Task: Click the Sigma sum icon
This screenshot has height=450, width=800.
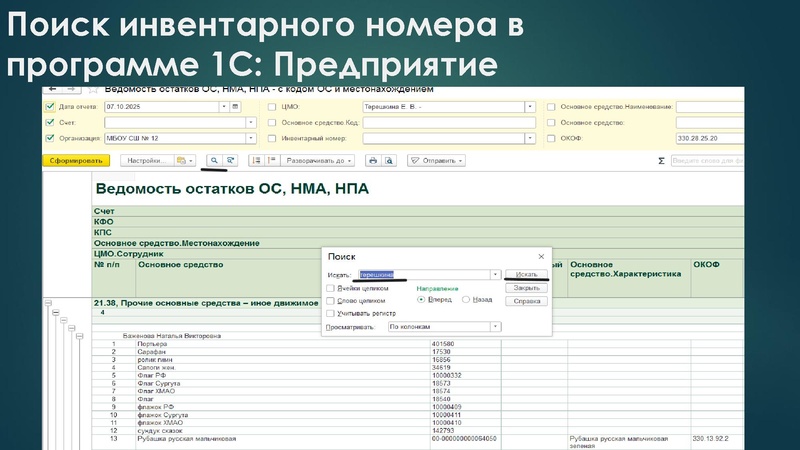Action: click(661, 161)
